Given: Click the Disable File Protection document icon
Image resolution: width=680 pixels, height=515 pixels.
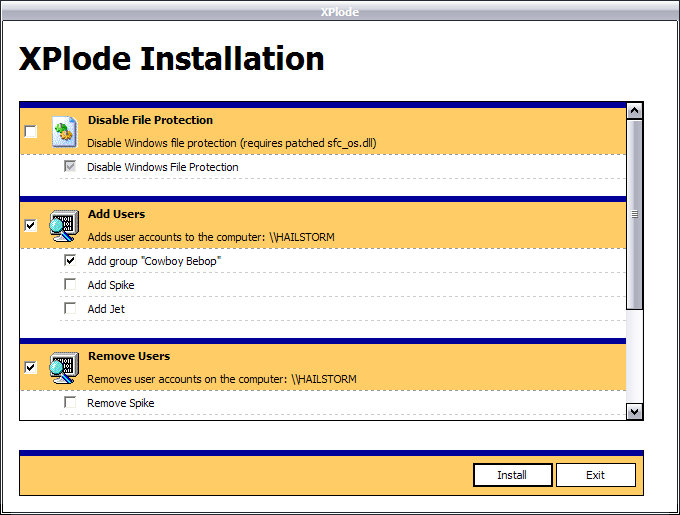Looking at the screenshot, I should [x=65, y=132].
